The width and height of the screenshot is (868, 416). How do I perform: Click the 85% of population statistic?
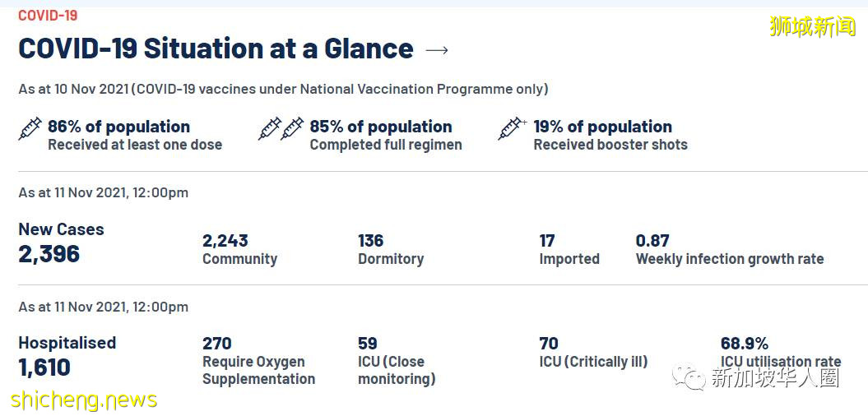point(380,127)
